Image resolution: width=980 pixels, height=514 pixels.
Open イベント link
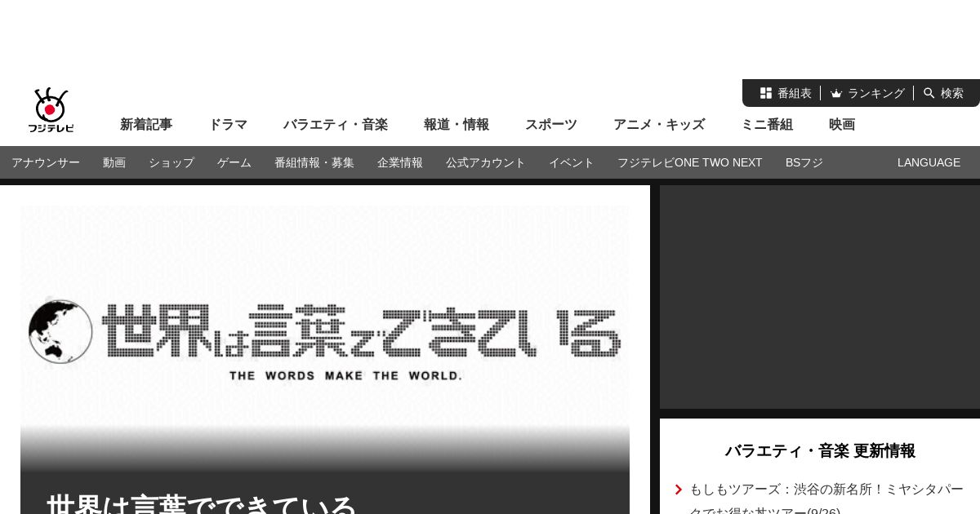tap(572, 162)
